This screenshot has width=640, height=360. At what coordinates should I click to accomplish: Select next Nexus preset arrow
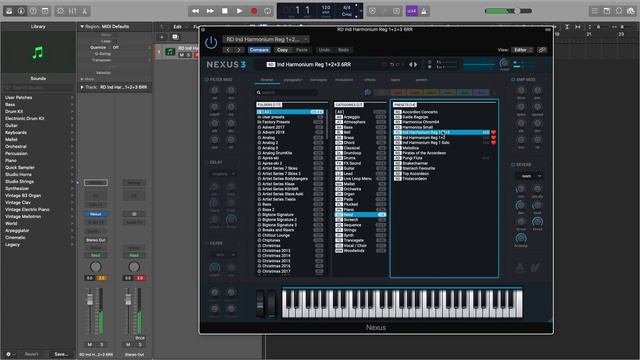(x=416, y=64)
